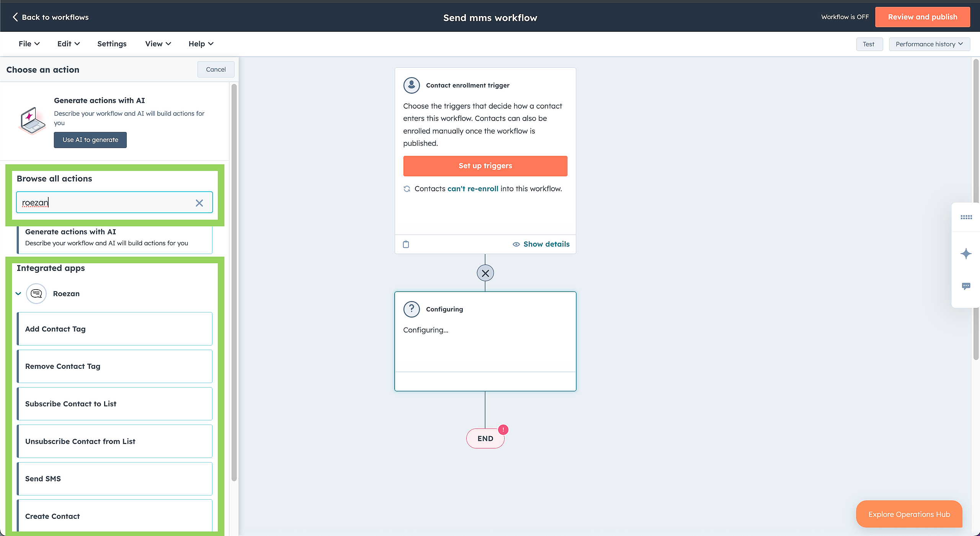Image resolution: width=980 pixels, height=536 pixels.
Task: Open the Performance history dropdown
Action: pyautogui.click(x=929, y=44)
